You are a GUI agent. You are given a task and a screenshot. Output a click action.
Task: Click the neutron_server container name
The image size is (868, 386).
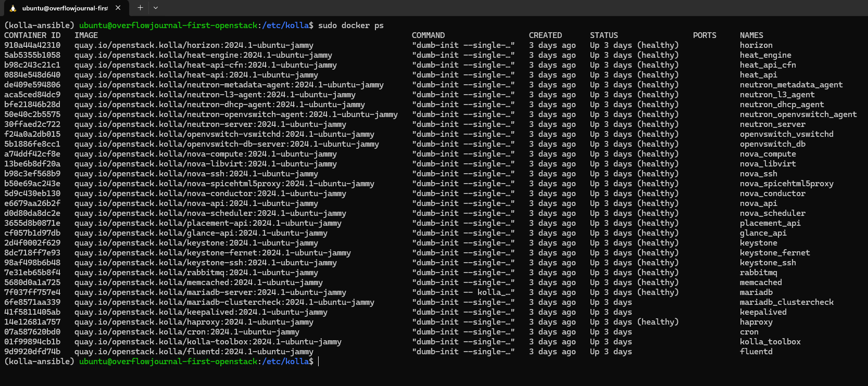pos(773,124)
